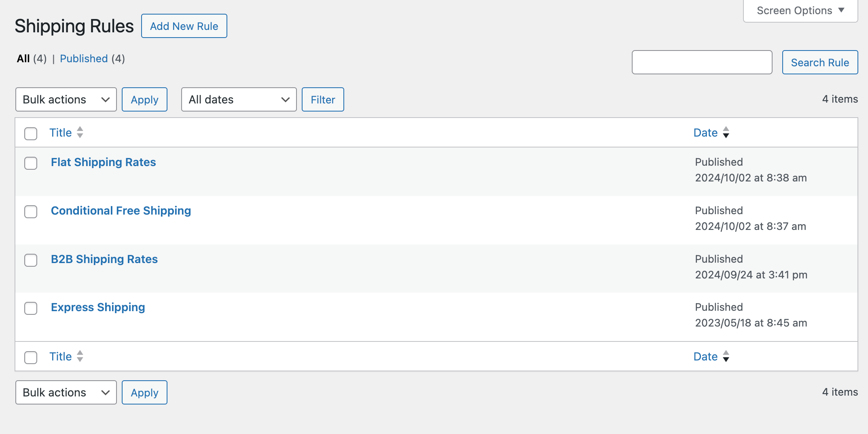Click inside the search input field
Viewport: 868px width, 434px height.
702,62
